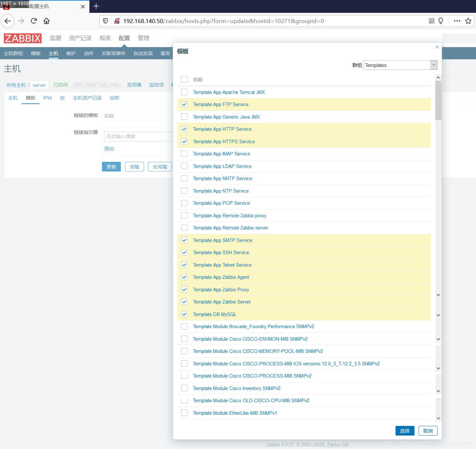Viewport: 476px width, 449px height.
Task: Click the dialog scrollbar up arrow
Action: (x=438, y=78)
